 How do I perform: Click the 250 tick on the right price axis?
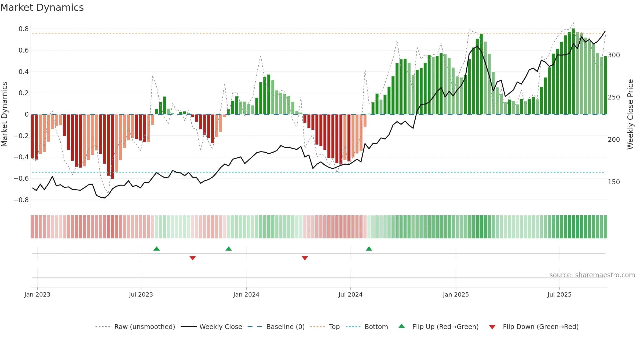[614, 97]
